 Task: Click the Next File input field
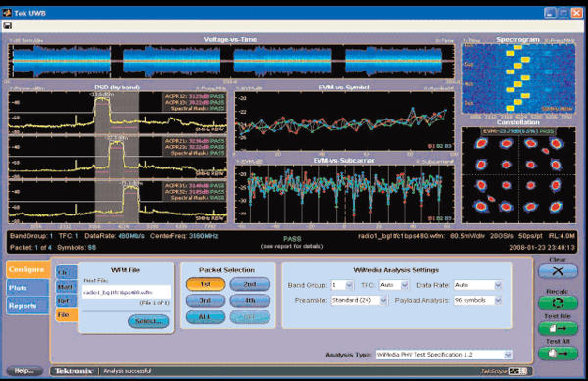coord(126,292)
